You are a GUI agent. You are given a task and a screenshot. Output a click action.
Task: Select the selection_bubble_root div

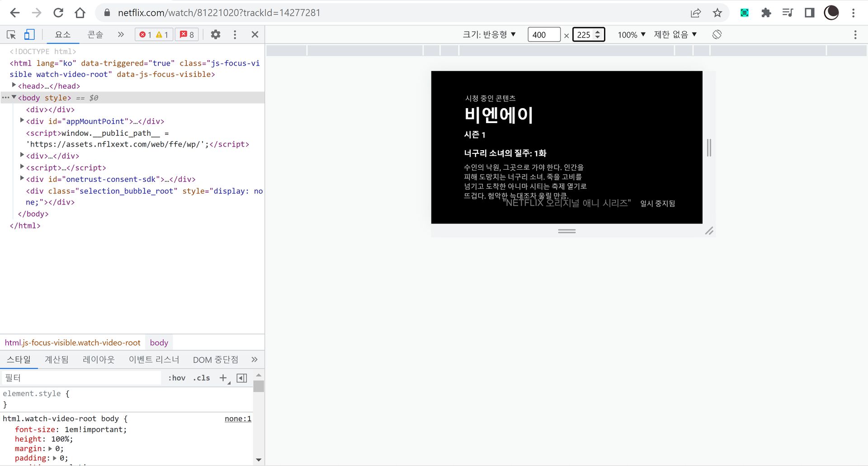point(144,196)
